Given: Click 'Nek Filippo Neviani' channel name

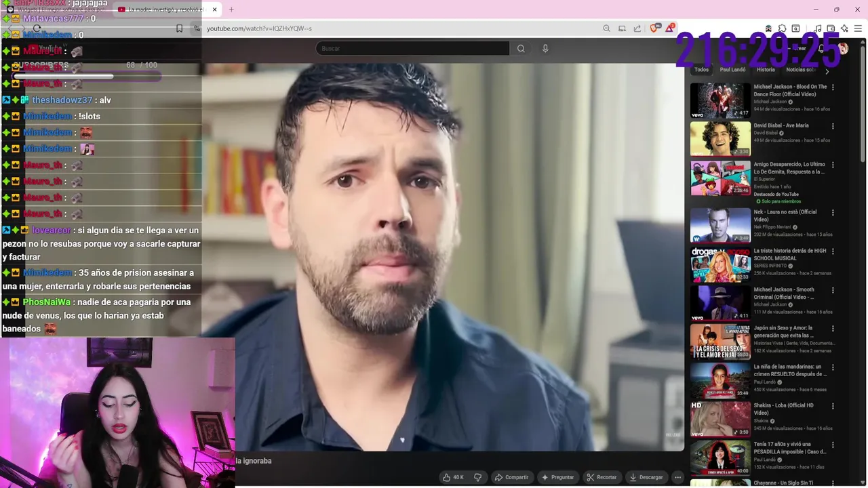Looking at the screenshot, I should click(772, 227).
